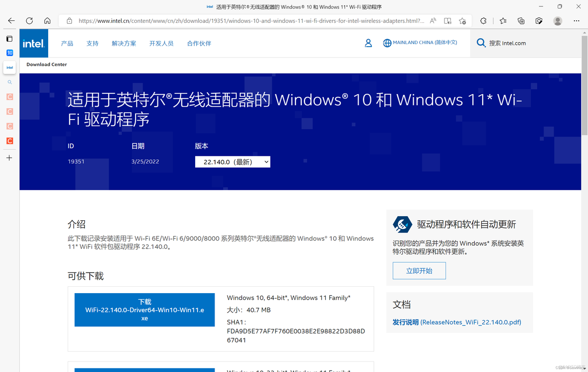View site lock information icon
The width and height of the screenshot is (588, 372).
(x=70, y=21)
